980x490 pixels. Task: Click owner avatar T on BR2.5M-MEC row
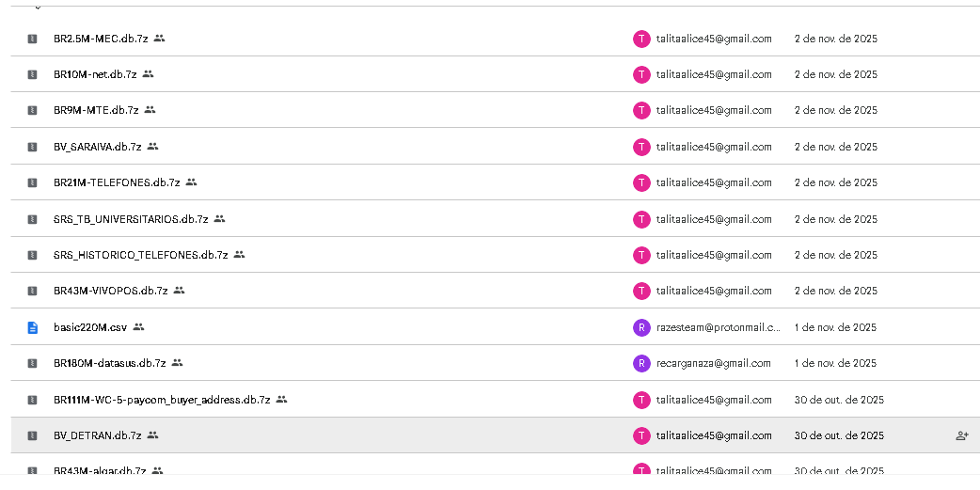pos(641,39)
